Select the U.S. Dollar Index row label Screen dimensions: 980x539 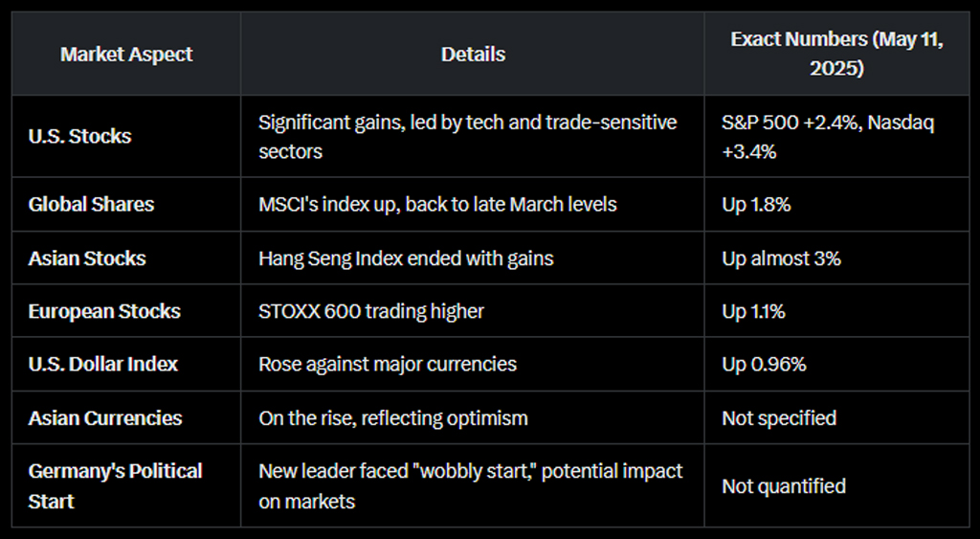[x=103, y=364]
